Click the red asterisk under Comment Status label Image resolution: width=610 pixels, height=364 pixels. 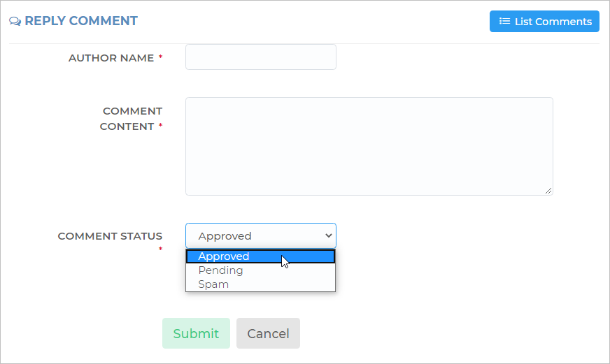(x=160, y=249)
